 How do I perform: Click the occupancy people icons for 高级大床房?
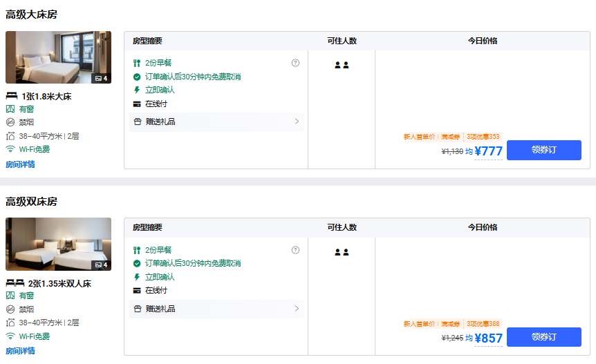pyautogui.click(x=342, y=66)
